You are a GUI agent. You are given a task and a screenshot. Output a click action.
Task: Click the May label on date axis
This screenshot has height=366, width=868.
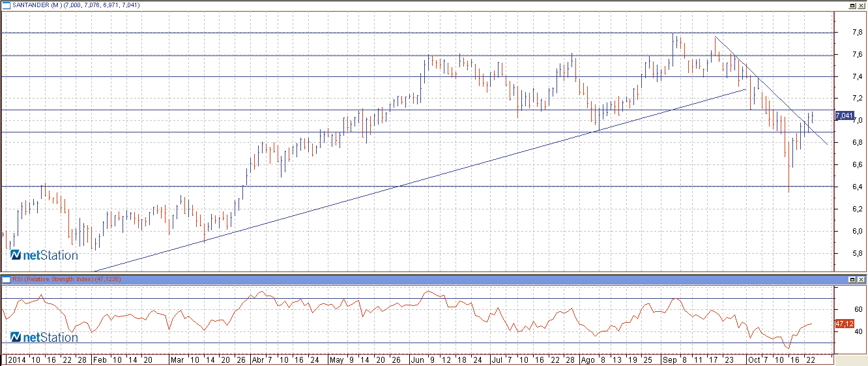tap(337, 359)
